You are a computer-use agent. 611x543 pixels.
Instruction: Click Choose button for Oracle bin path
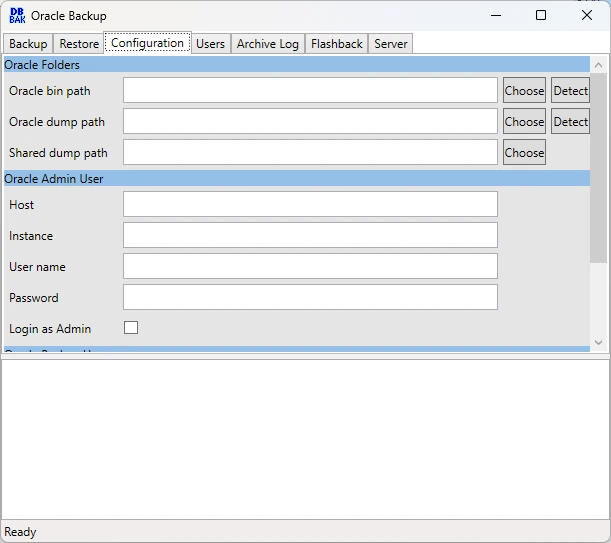(x=524, y=91)
